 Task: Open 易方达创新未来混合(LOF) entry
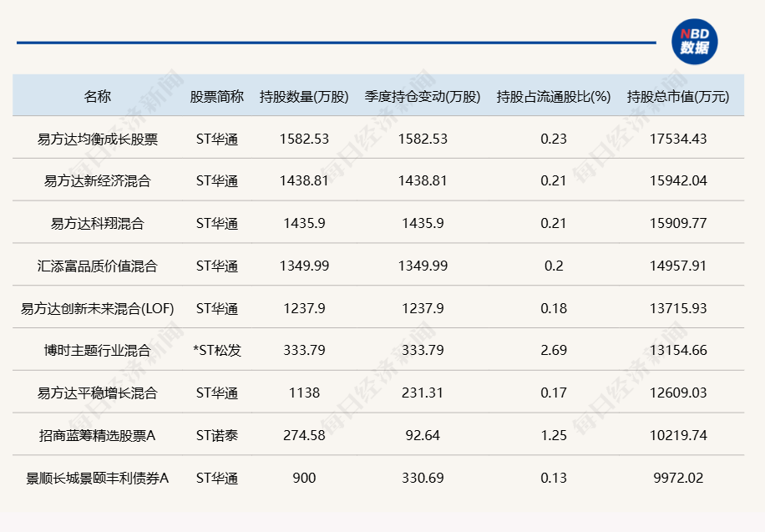97,308
